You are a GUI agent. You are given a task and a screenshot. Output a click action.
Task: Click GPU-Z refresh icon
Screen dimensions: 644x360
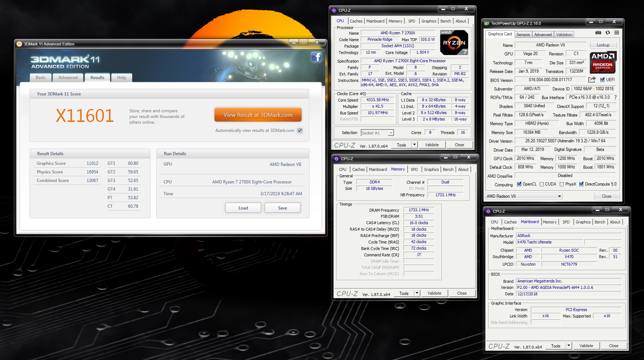tap(608, 33)
